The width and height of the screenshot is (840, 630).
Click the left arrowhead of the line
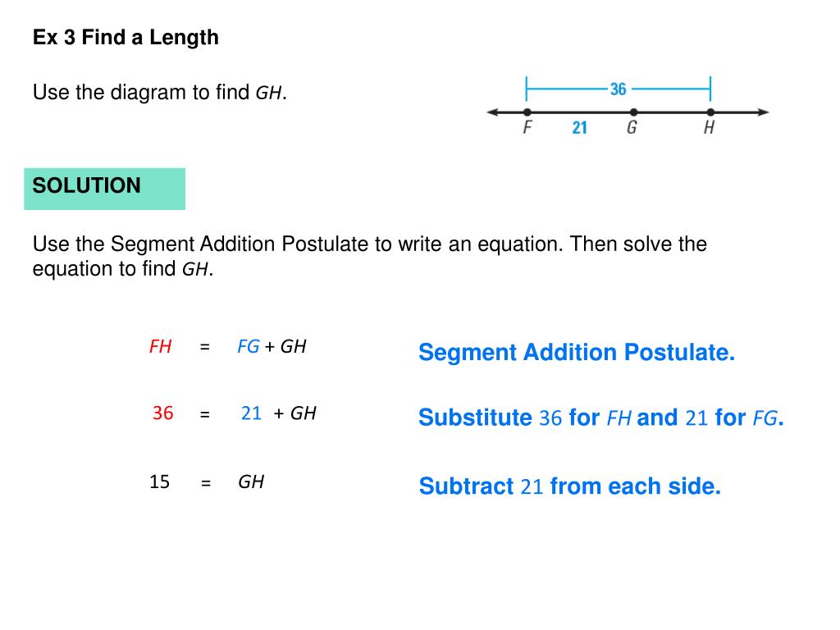(x=493, y=112)
